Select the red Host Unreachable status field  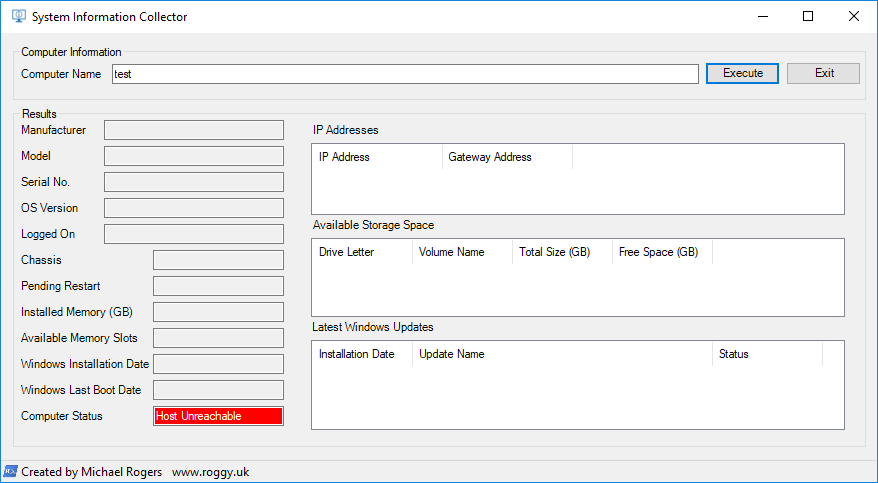218,416
